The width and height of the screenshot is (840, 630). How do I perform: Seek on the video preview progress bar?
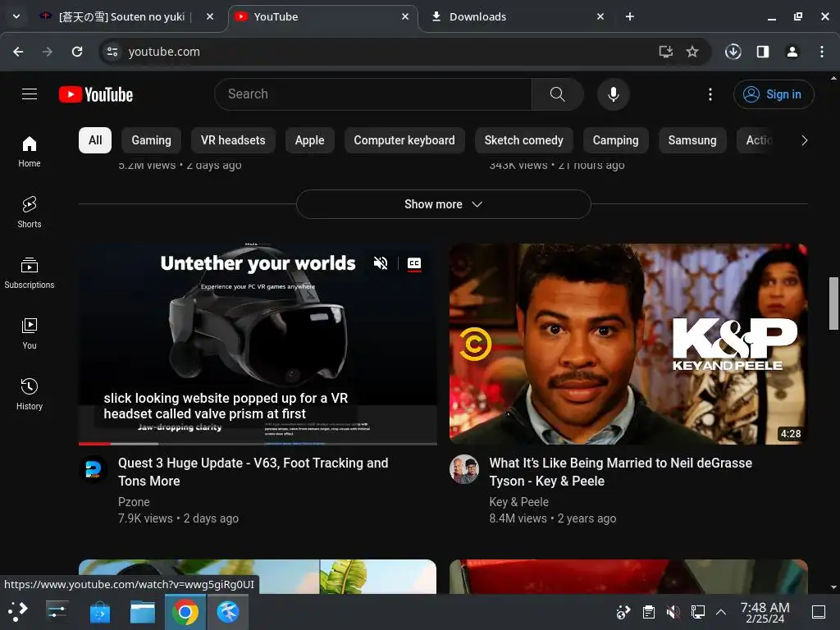[x=258, y=444]
